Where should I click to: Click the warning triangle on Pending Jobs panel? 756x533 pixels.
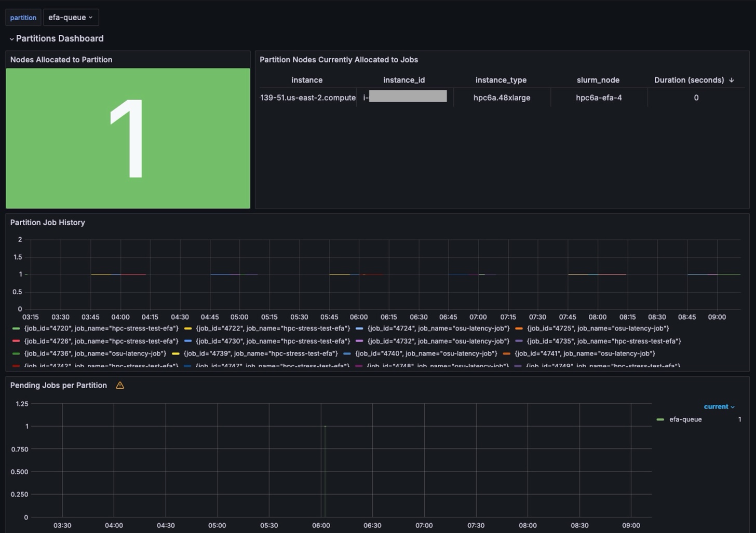pyautogui.click(x=120, y=385)
